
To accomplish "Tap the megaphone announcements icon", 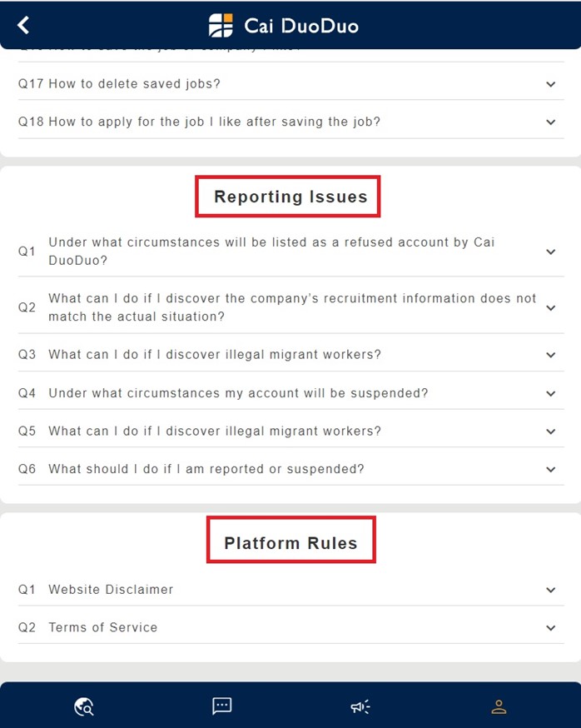I will click(x=360, y=707).
